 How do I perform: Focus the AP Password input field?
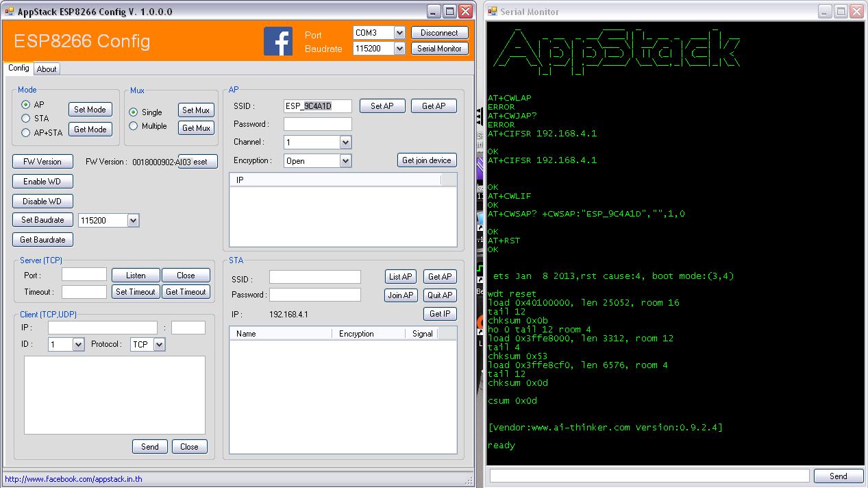point(318,124)
